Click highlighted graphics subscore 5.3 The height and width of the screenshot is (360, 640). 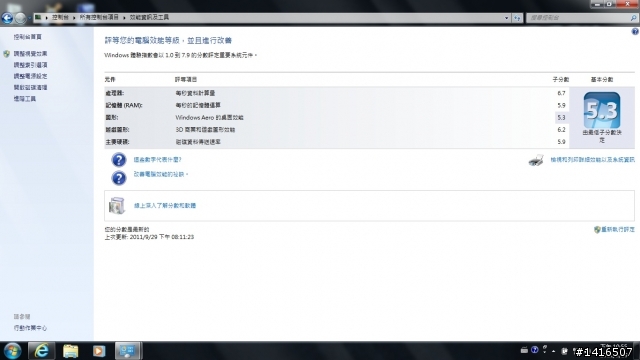pos(561,118)
